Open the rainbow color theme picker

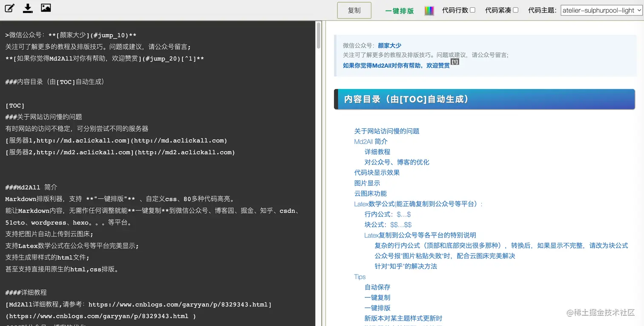coord(429,11)
